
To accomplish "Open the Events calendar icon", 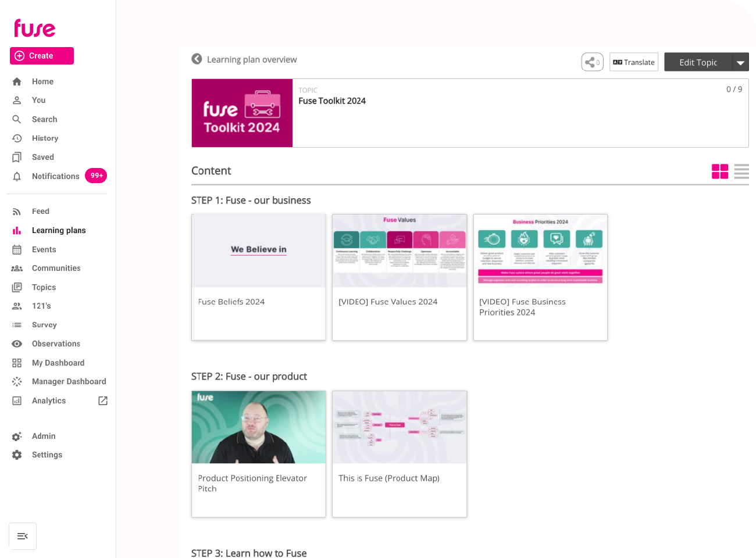I will [x=17, y=250].
